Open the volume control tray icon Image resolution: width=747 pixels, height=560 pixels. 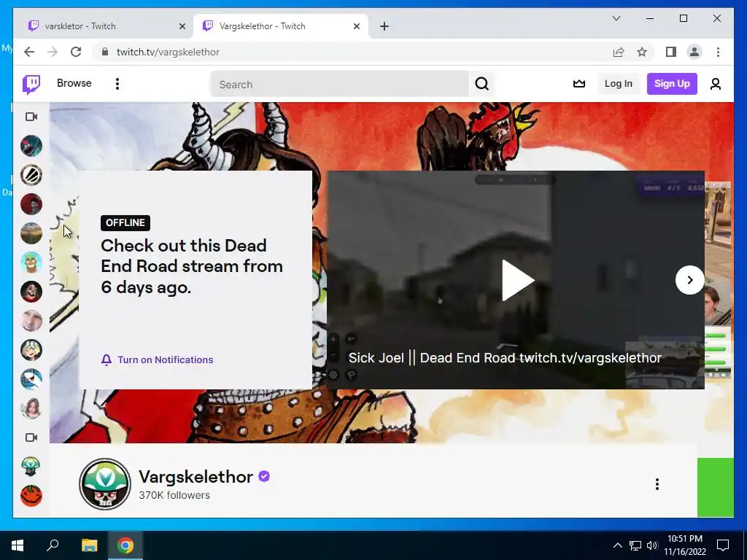(652, 545)
